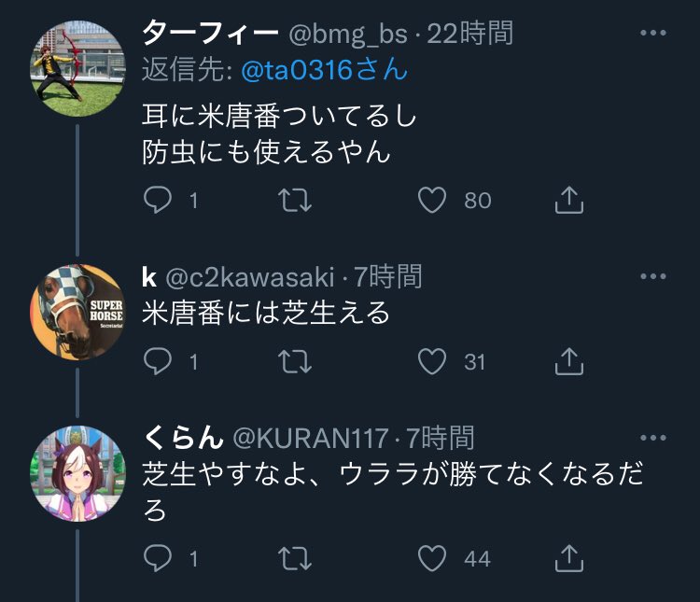Retweet the tweet by k

coord(297,360)
